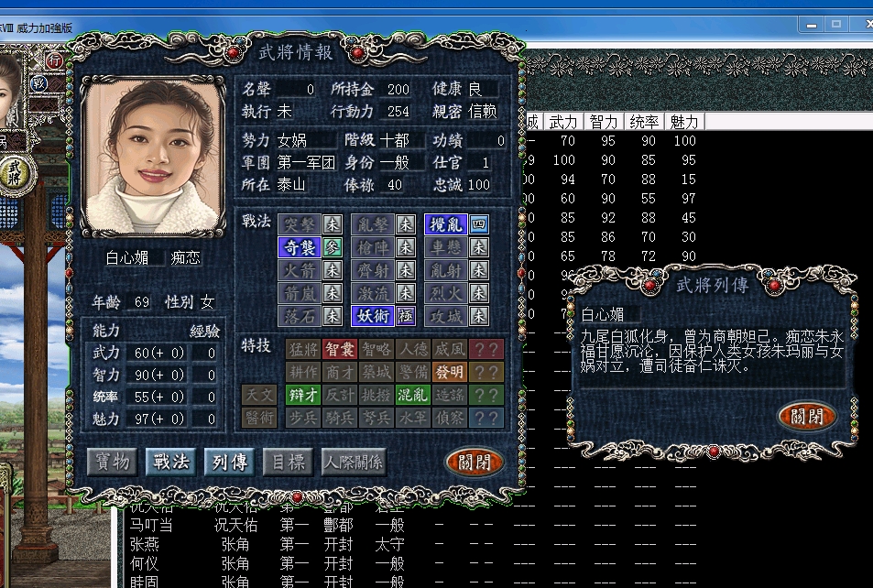
Task: Click 妖術 level 極 indicator
Action: (406, 316)
